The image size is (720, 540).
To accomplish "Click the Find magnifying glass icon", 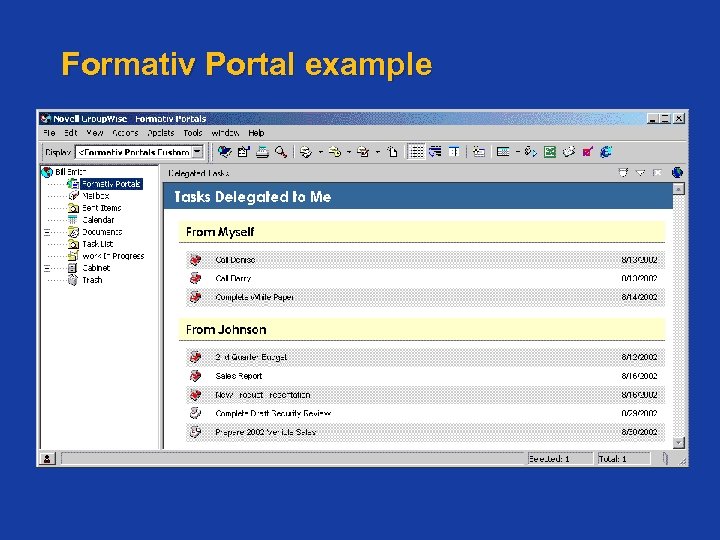I will coord(281,152).
